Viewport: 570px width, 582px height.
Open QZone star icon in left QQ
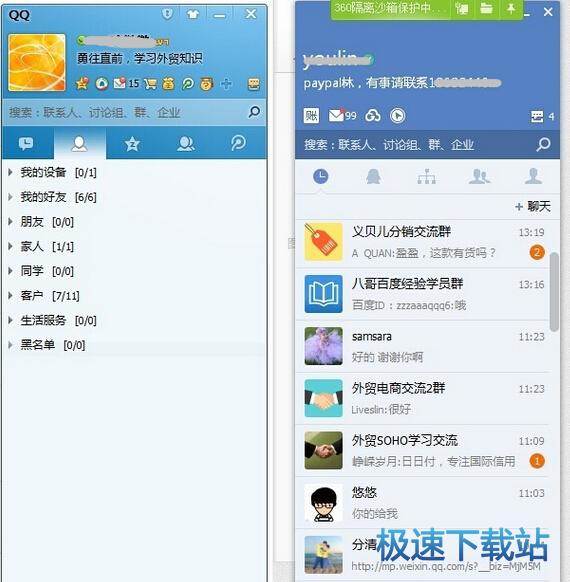click(x=82, y=84)
